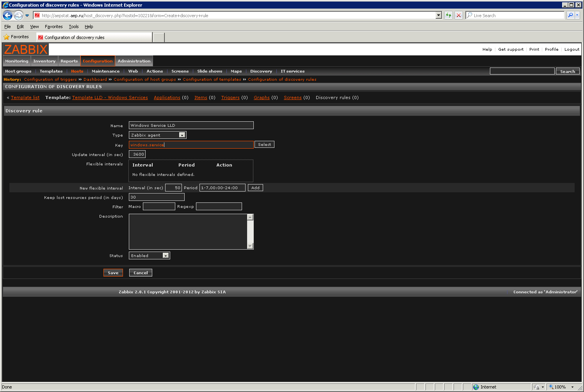584x392 pixels.
Task: Switch to the Inventory tab
Action: click(45, 61)
